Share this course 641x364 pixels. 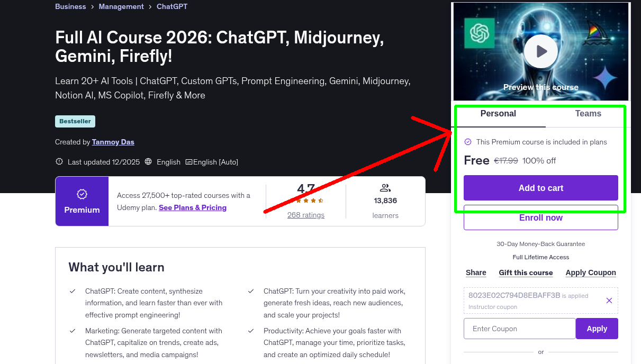coord(475,272)
